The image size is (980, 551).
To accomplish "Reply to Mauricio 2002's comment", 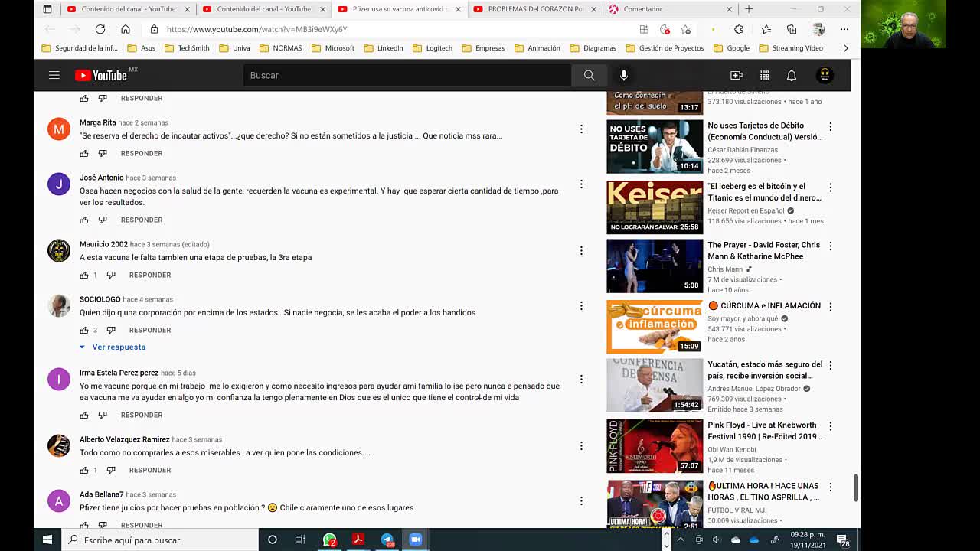I will 150,275.
